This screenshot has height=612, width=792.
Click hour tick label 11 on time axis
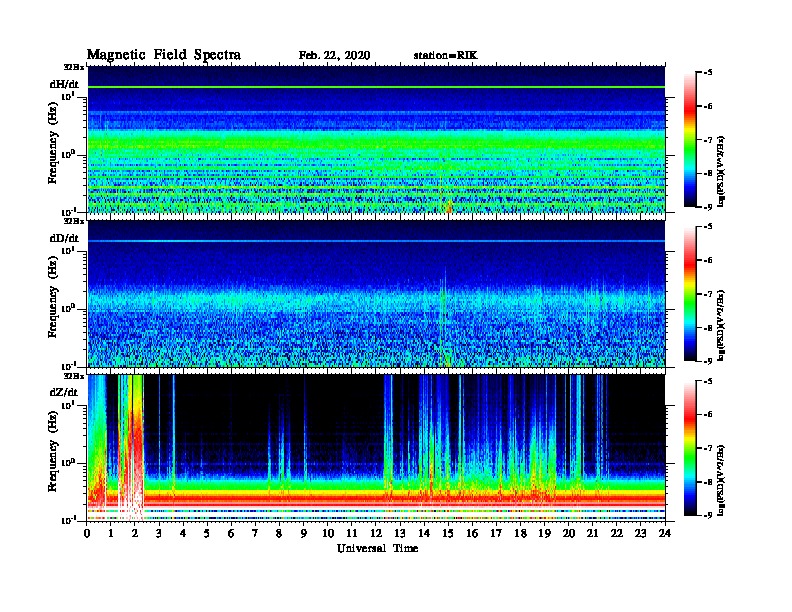click(352, 534)
